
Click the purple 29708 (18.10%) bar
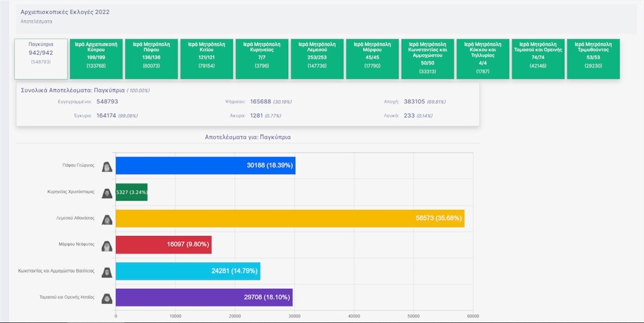point(204,297)
